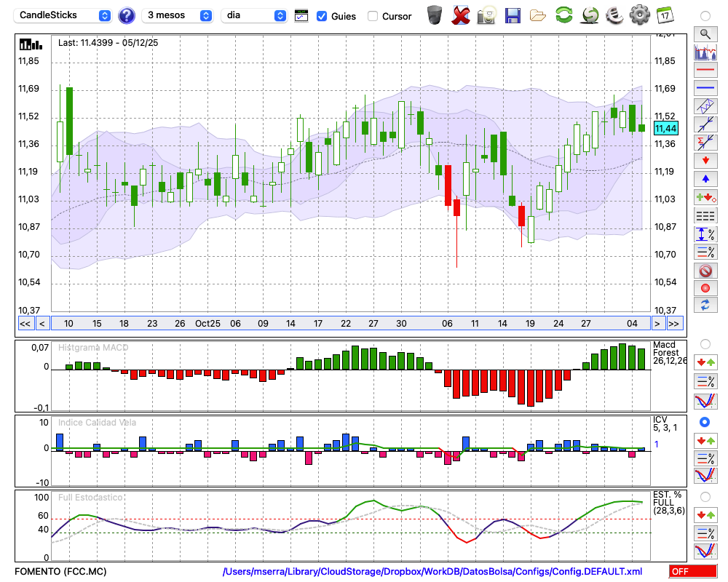Viewport: 728px width, 582px height.
Task: Click the blue circular arrows reload icon
Action: [705, 305]
